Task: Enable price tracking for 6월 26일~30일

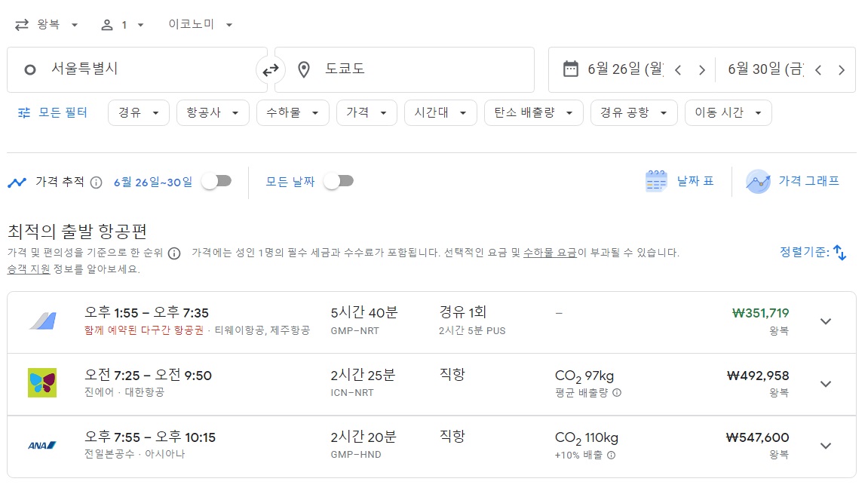Action: (216, 181)
